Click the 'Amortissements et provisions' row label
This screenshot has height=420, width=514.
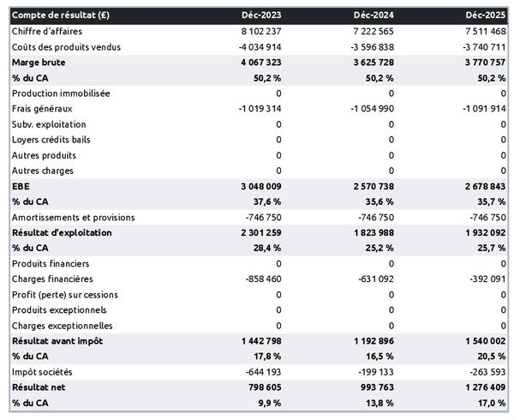click(x=73, y=217)
